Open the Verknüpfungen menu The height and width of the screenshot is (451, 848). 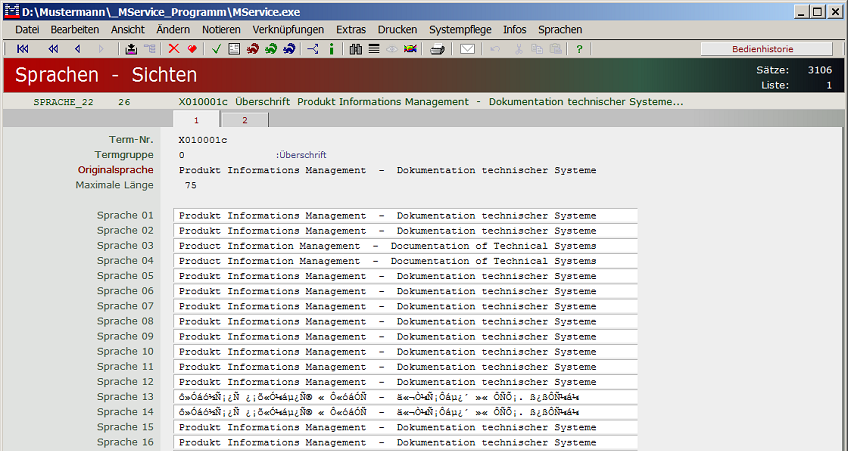(288, 30)
